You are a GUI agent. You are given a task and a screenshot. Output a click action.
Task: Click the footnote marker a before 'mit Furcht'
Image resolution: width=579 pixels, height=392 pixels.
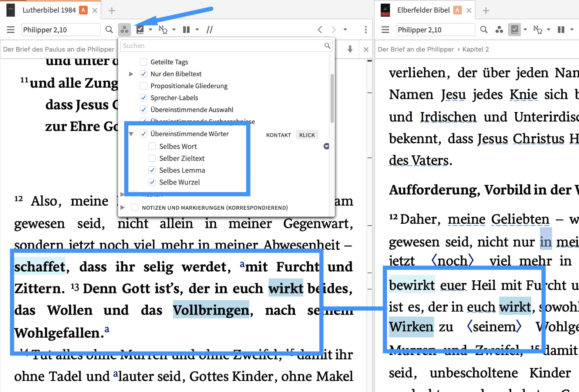coord(242,264)
